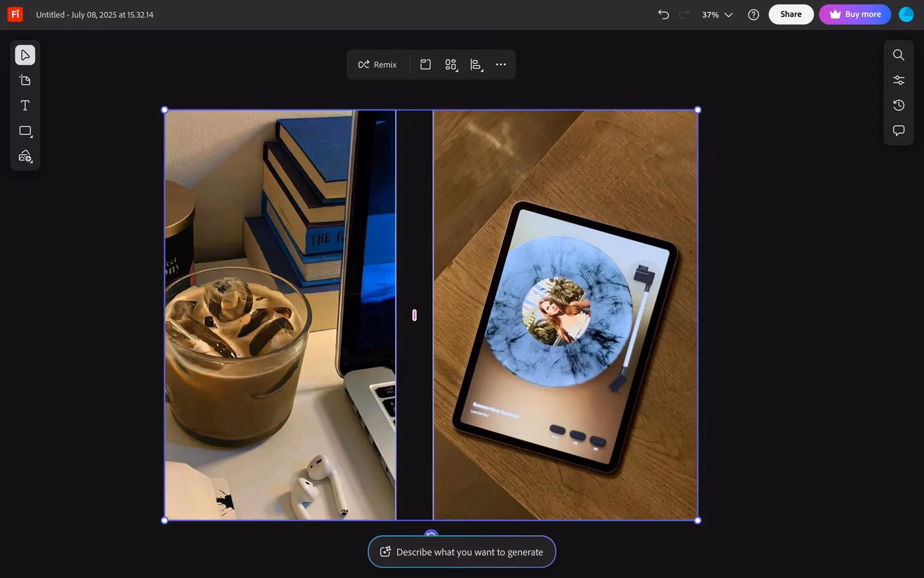The image size is (924, 578).
Task: Open the adjustments panel
Action: (x=898, y=80)
